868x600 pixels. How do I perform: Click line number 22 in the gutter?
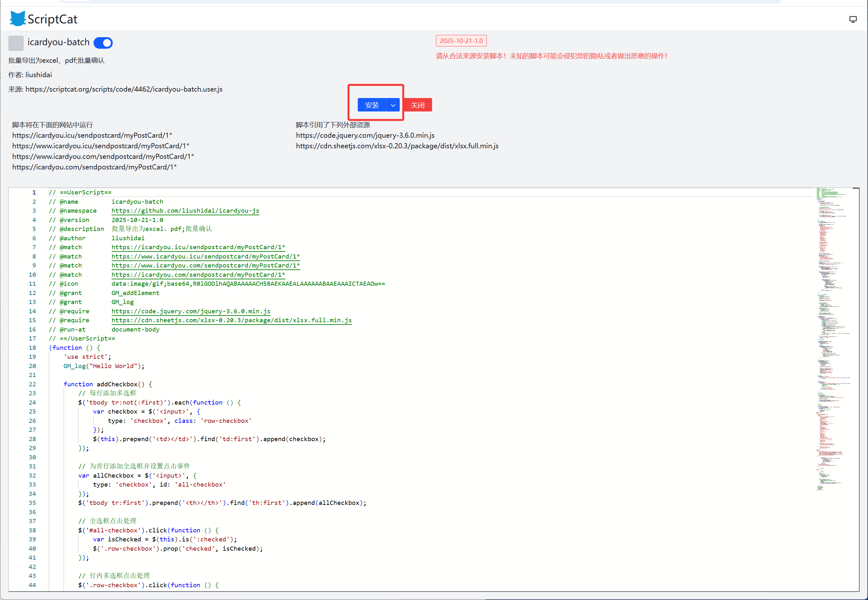point(33,384)
